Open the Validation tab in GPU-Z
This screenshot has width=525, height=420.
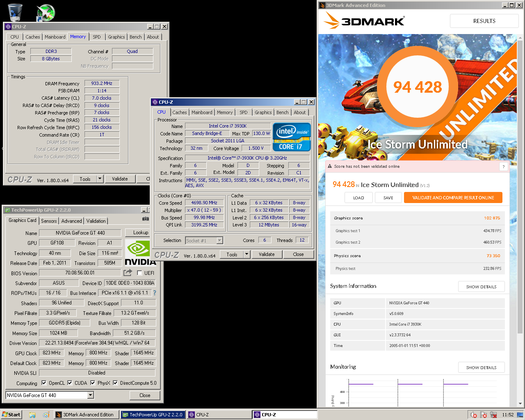[96, 221]
